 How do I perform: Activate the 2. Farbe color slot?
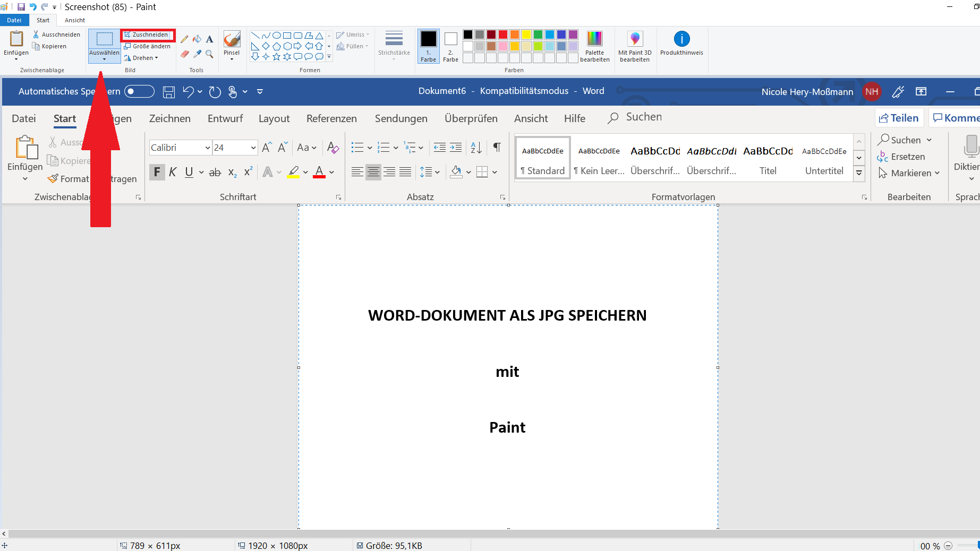pos(450,46)
